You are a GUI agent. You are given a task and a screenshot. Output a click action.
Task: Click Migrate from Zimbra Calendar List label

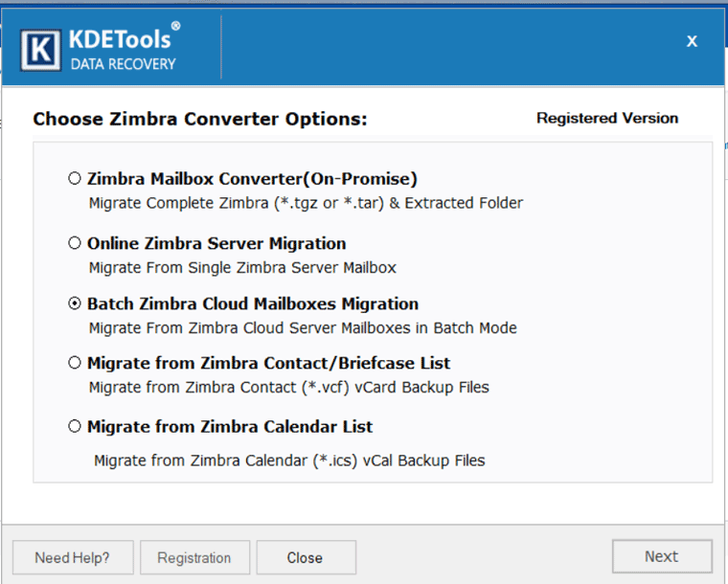click(230, 426)
